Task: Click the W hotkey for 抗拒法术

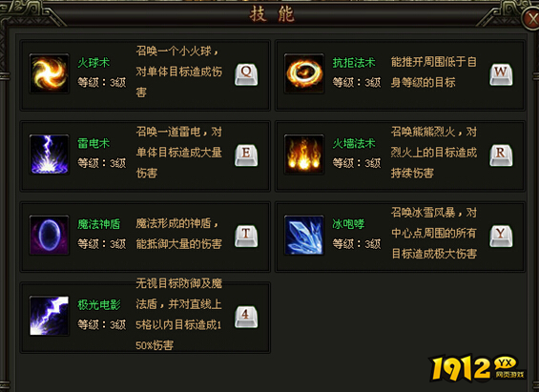Action: (501, 74)
